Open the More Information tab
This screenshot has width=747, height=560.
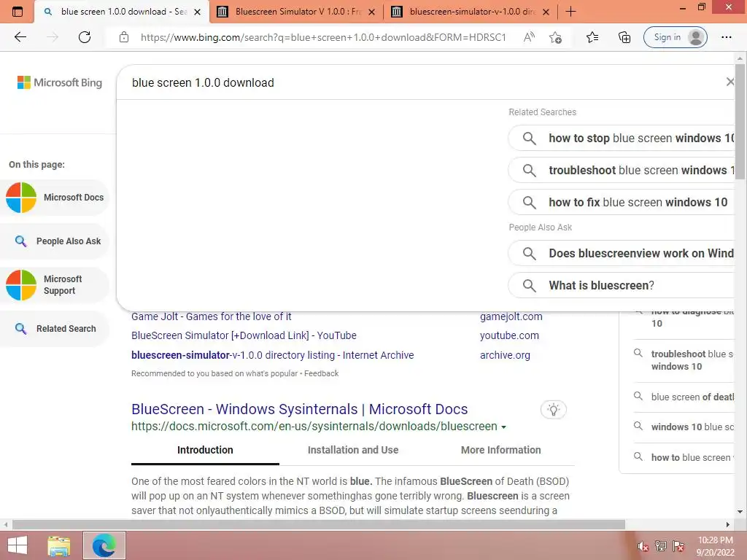[500, 450]
